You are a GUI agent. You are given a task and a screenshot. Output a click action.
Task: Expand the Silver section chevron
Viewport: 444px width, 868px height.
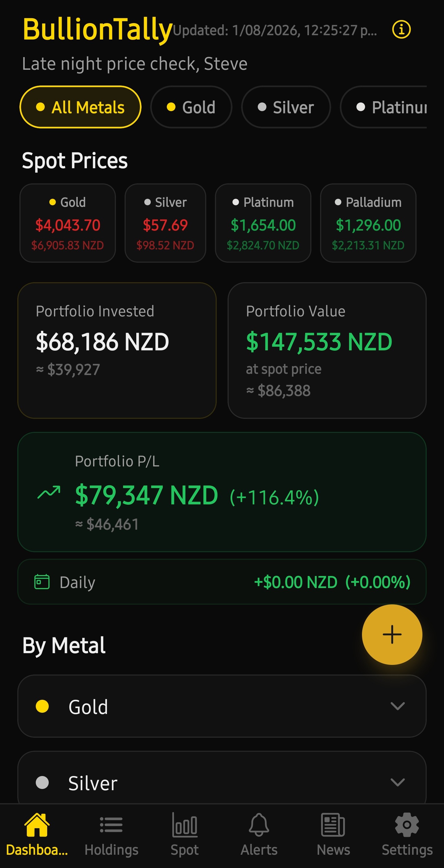pyautogui.click(x=397, y=782)
